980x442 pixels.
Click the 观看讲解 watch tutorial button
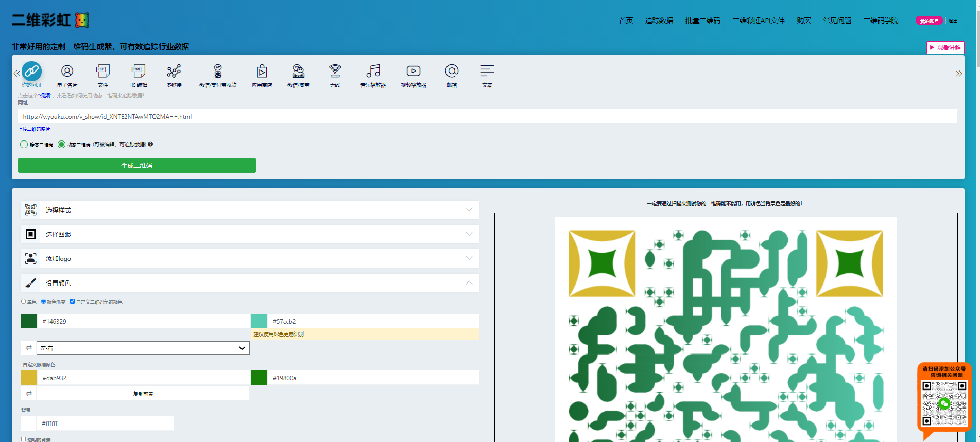pos(945,47)
